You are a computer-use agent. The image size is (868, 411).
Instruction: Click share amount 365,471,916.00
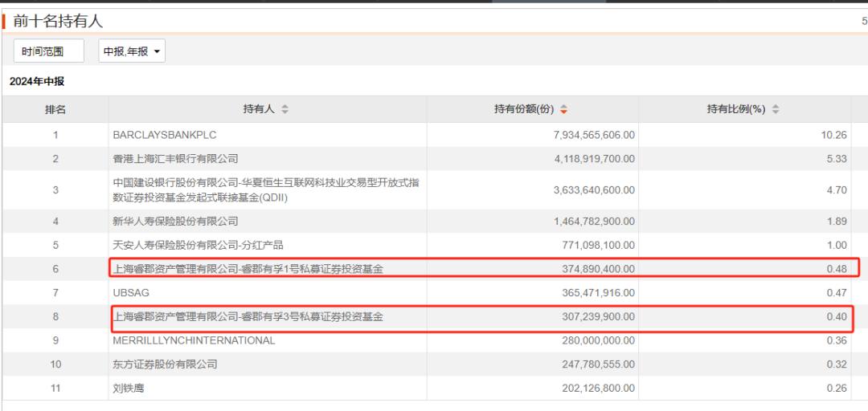tap(600, 293)
